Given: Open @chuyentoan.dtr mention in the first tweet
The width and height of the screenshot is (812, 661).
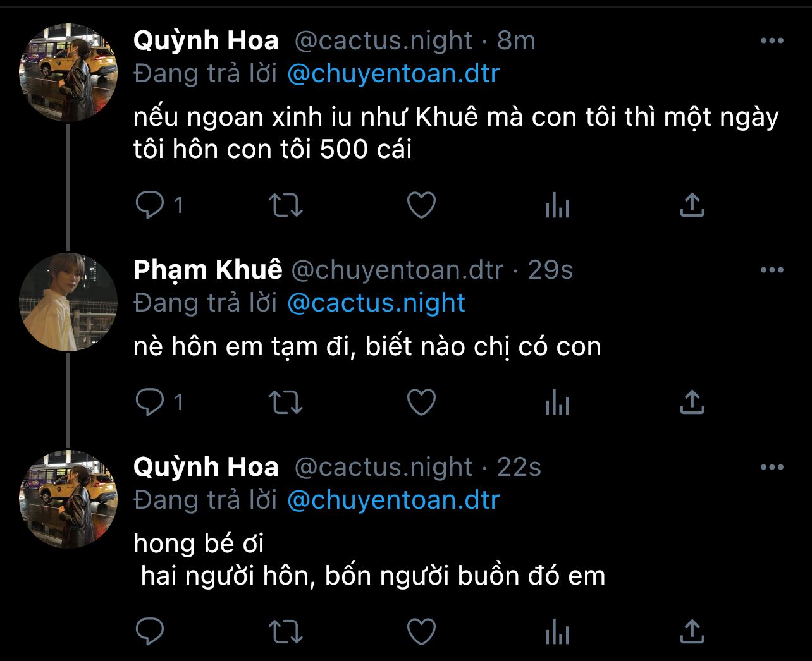Looking at the screenshot, I should coord(393,74).
